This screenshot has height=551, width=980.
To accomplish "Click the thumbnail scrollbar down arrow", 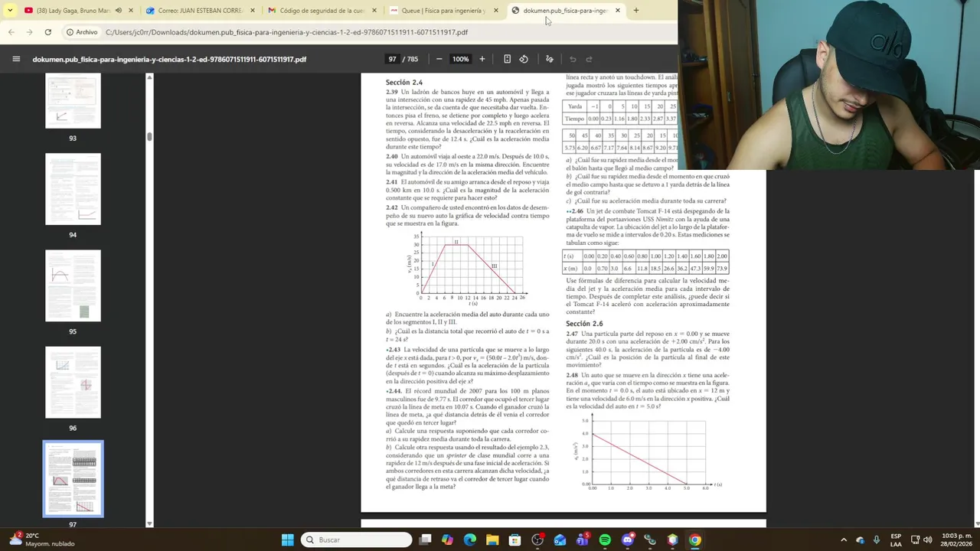I will click(x=149, y=523).
